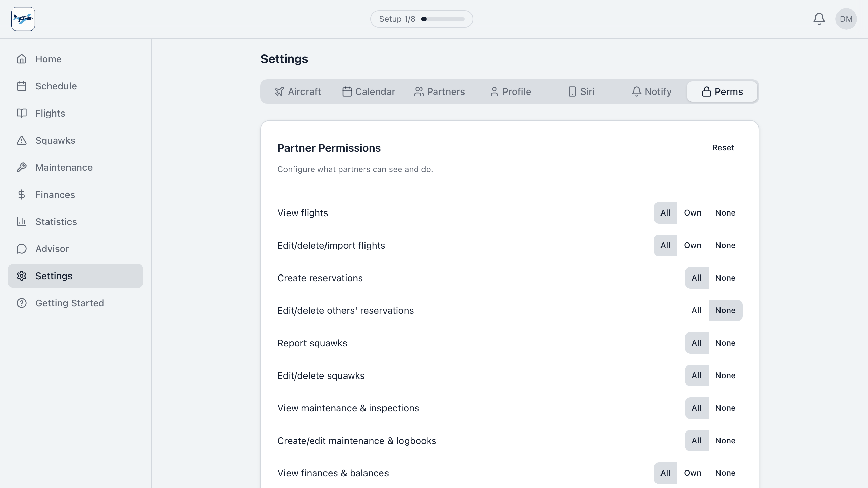Click the Finances dollar icon
The height and width of the screenshot is (488, 868).
pos(22,195)
